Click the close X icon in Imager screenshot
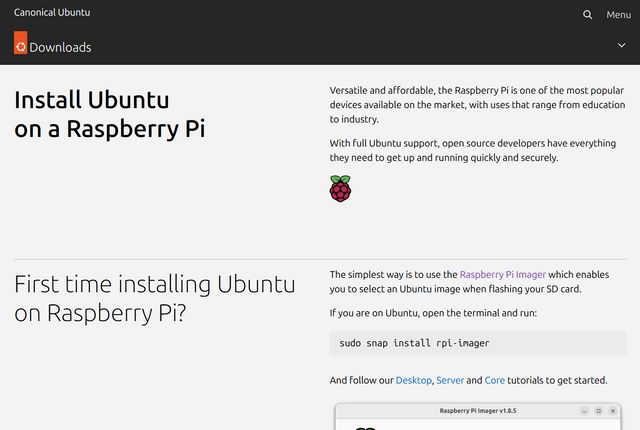The width and height of the screenshot is (640, 430). tap(613, 411)
